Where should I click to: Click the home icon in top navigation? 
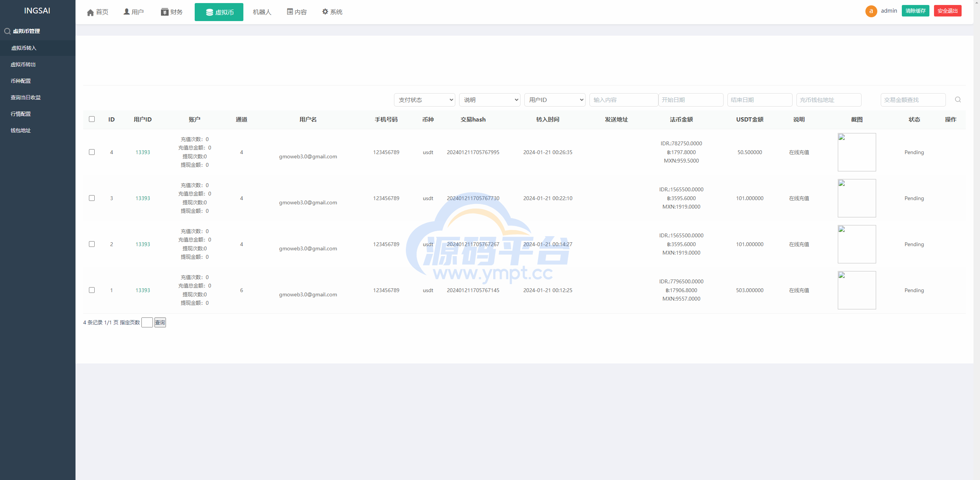coord(90,12)
